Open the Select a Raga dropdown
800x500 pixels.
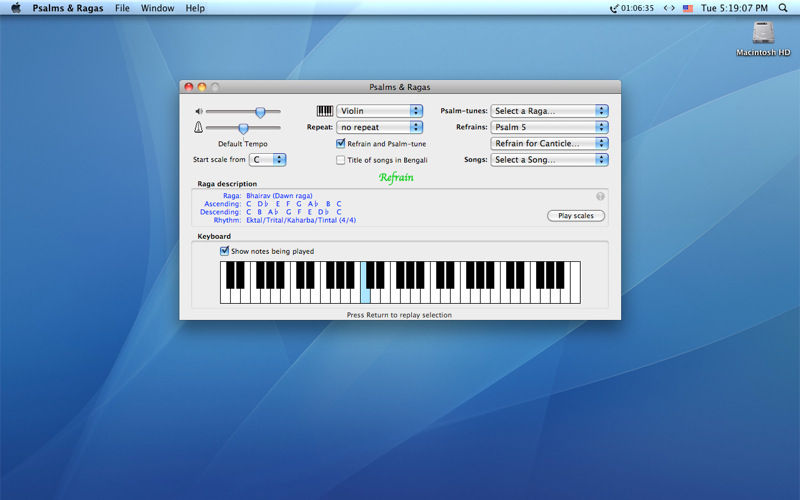(x=549, y=111)
